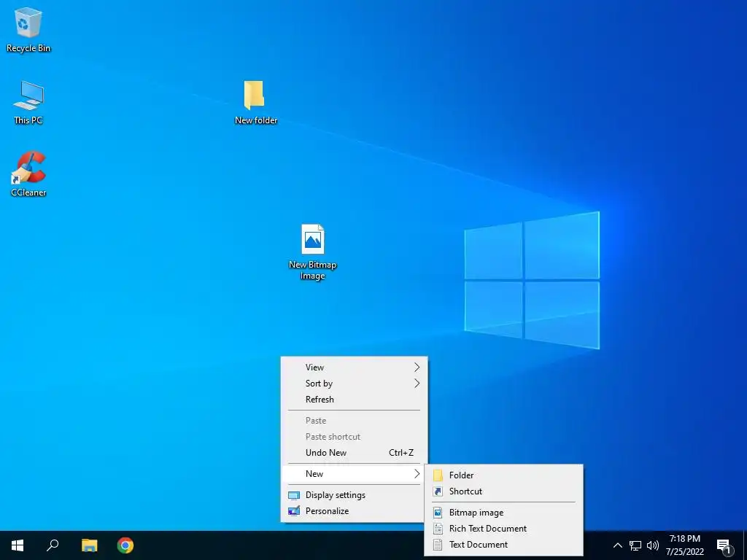Viewport: 747px width, 560px height.
Task: Select the New menu entry
Action: 354,474
